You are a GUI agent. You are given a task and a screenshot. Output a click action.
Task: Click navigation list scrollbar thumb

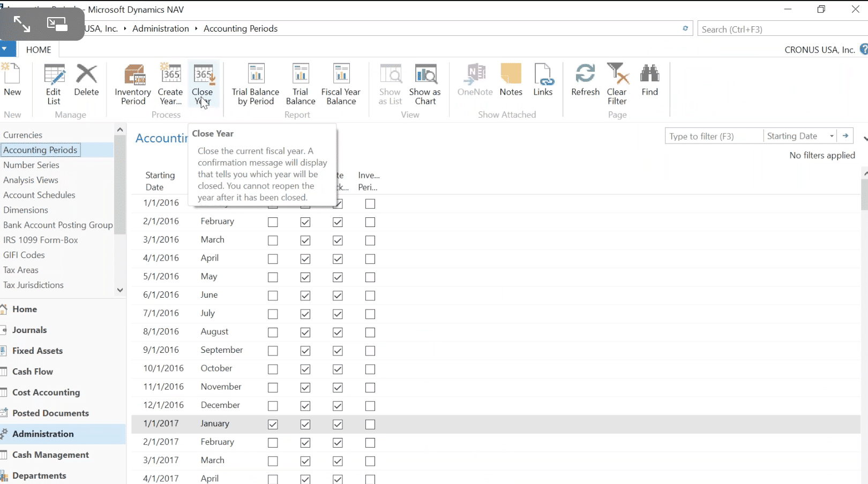click(120, 185)
